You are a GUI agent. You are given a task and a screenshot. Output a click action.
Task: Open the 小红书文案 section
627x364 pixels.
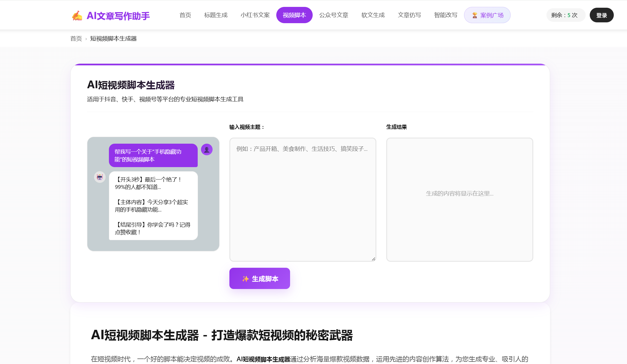coord(255,15)
